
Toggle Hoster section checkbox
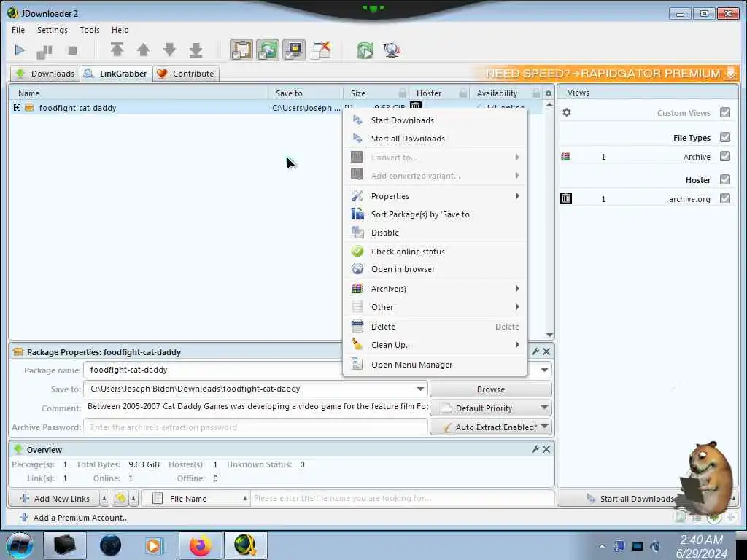pos(725,179)
